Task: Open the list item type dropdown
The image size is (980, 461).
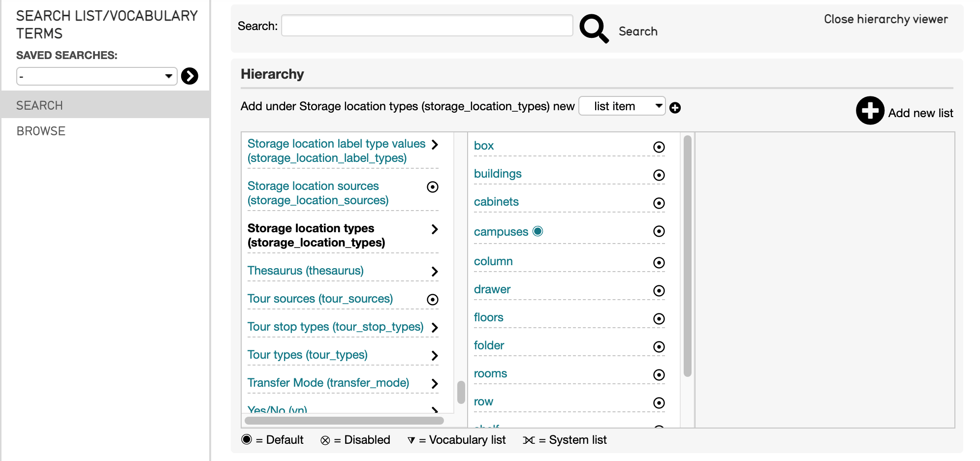Action: pos(622,106)
